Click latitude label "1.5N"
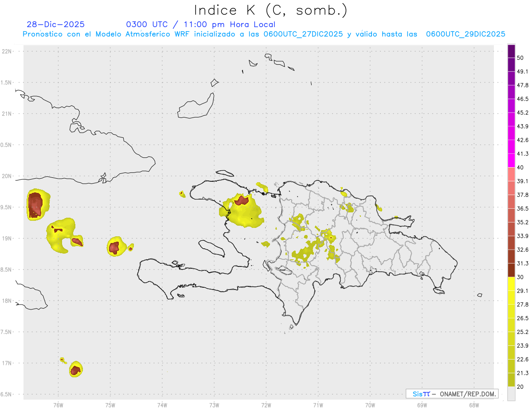The width and height of the screenshot is (532, 411). (x=6, y=82)
